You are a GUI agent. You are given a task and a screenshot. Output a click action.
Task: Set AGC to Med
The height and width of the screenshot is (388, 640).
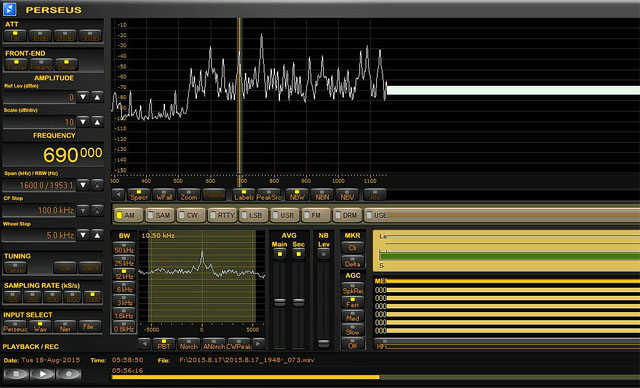point(353,316)
